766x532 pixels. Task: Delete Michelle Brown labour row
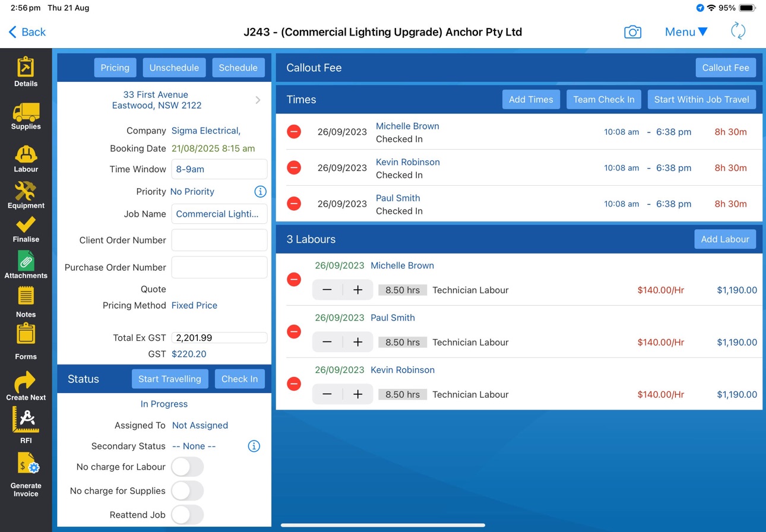pos(294,279)
